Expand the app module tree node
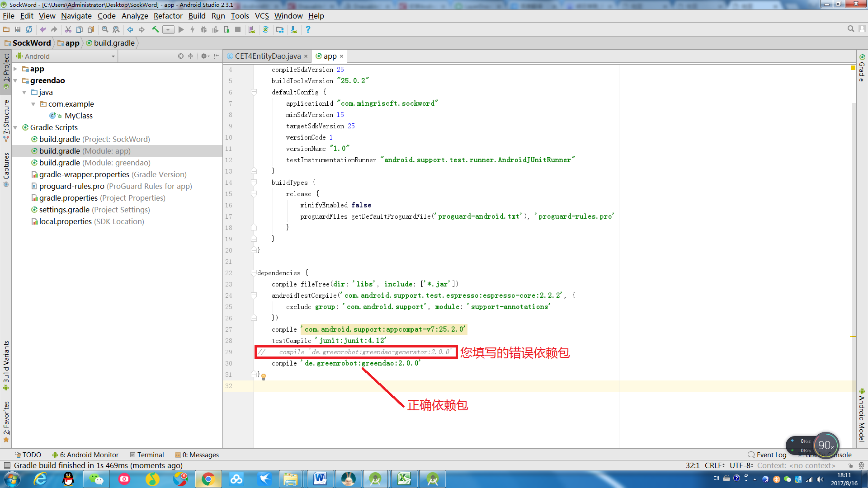This screenshot has width=868, height=488. 15,69
